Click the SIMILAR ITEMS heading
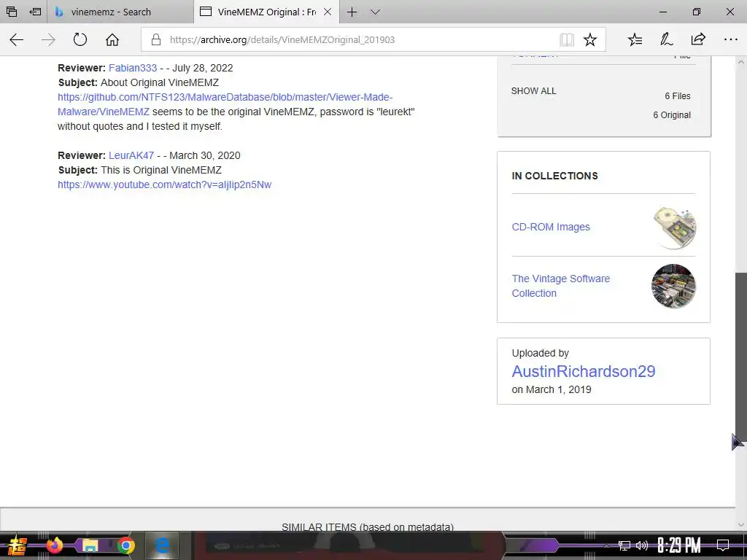 pos(368,526)
